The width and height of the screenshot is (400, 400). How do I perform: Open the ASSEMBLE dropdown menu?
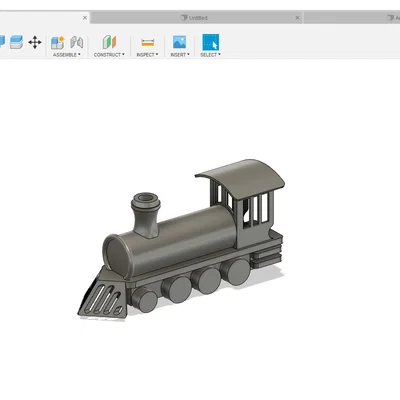67,55
